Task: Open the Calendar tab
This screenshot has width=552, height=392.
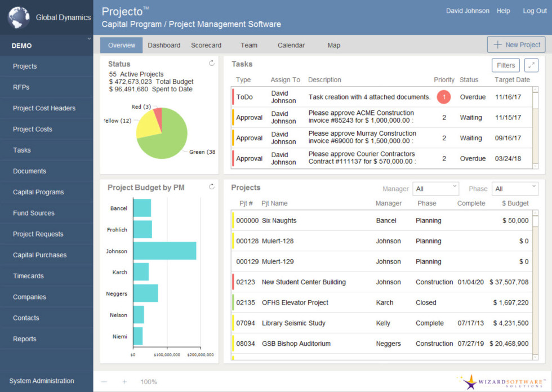Action: 291,45
